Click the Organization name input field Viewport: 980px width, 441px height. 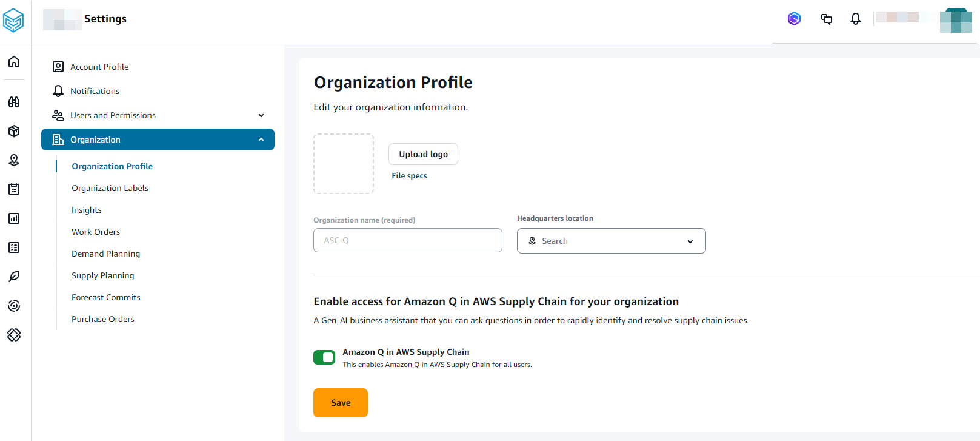point(408,240)
